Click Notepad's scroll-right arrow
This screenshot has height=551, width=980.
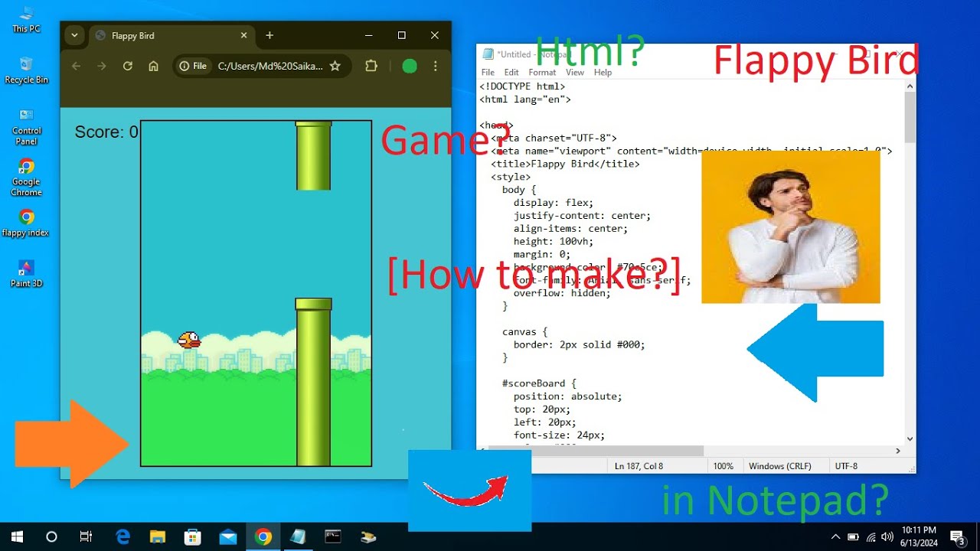[897, 451]
